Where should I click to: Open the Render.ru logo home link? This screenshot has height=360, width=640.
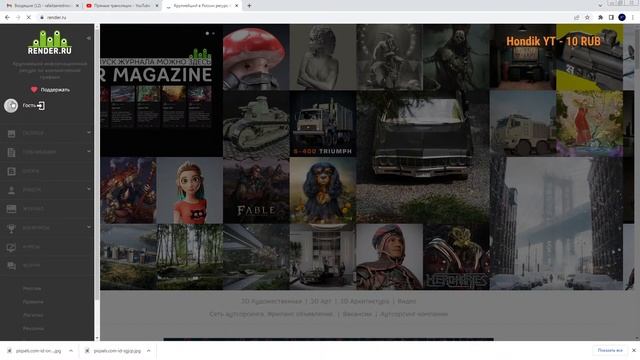[49, 42]
